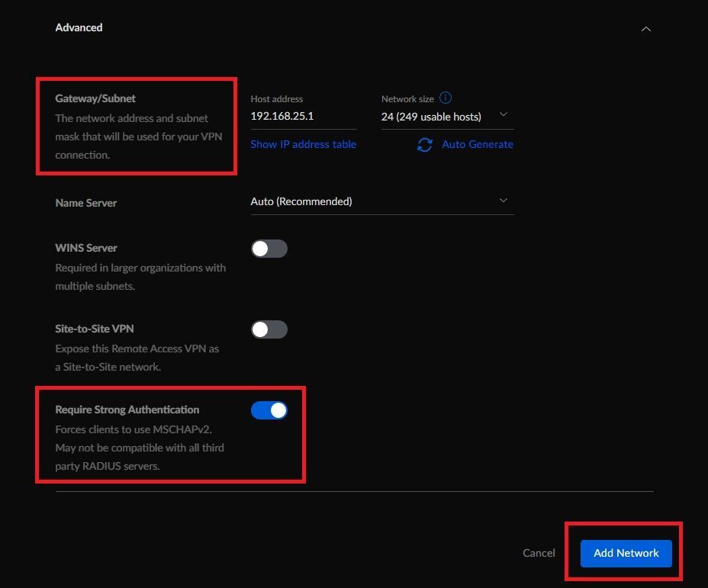Disable Require Strong Authentication toggle
The height and width of the screenshot is (588, 708).
[269, 410]
